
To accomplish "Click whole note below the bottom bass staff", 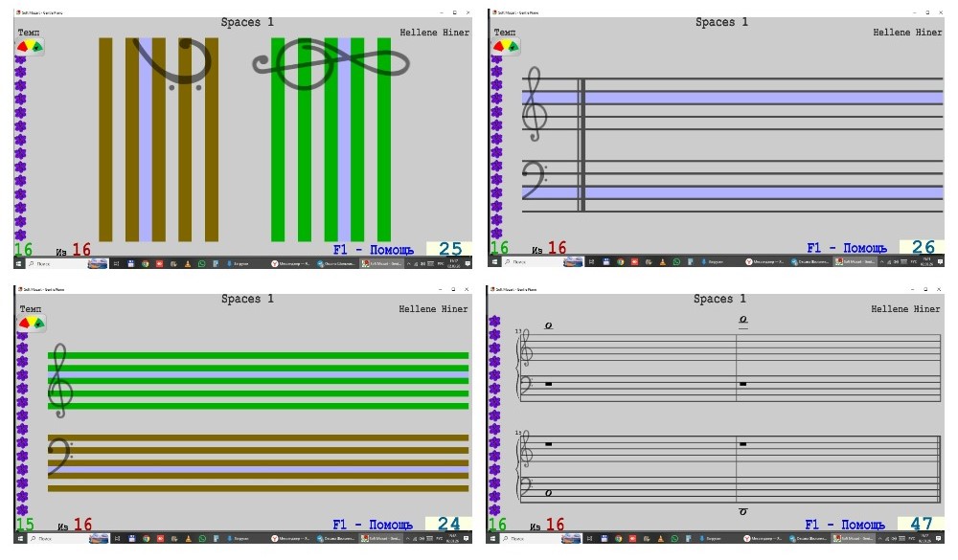I will point(743,512).
